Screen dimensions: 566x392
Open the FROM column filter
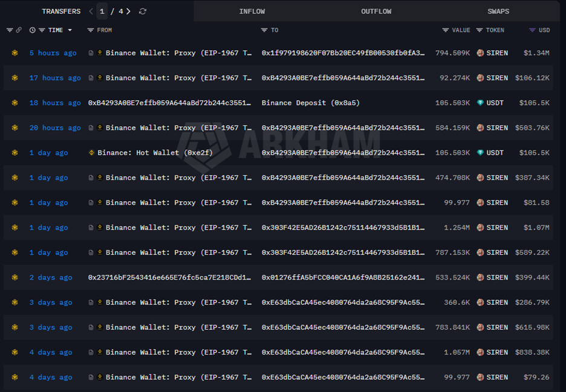pyautogui.click(x=91, y=30)
